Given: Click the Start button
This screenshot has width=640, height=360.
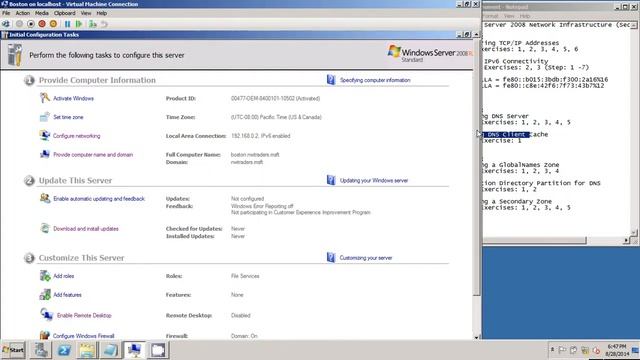Looking at the screenshot, I should (13, 350).
